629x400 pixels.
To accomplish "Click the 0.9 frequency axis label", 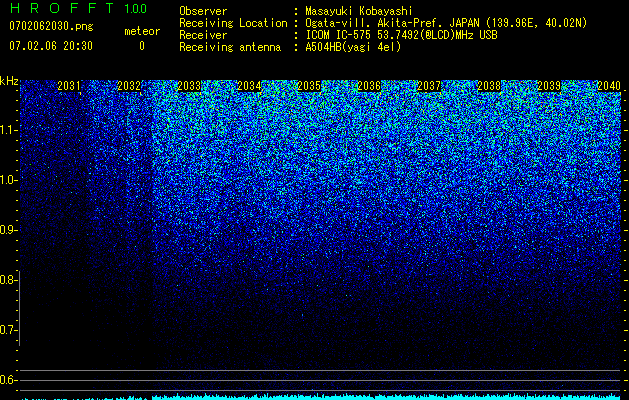I will [x=8, y=230].
